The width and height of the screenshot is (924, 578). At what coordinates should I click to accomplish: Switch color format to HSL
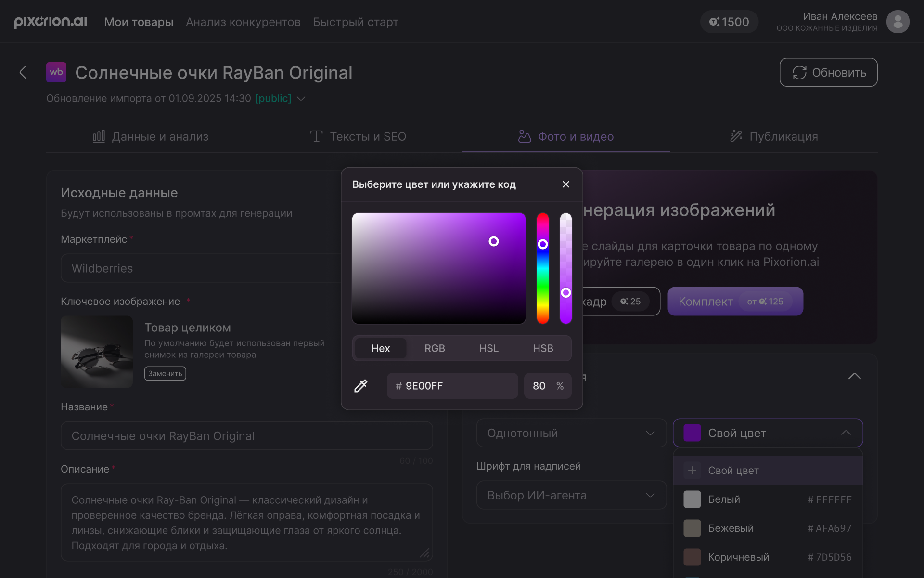pyautogui.click(x=488, y=348)
